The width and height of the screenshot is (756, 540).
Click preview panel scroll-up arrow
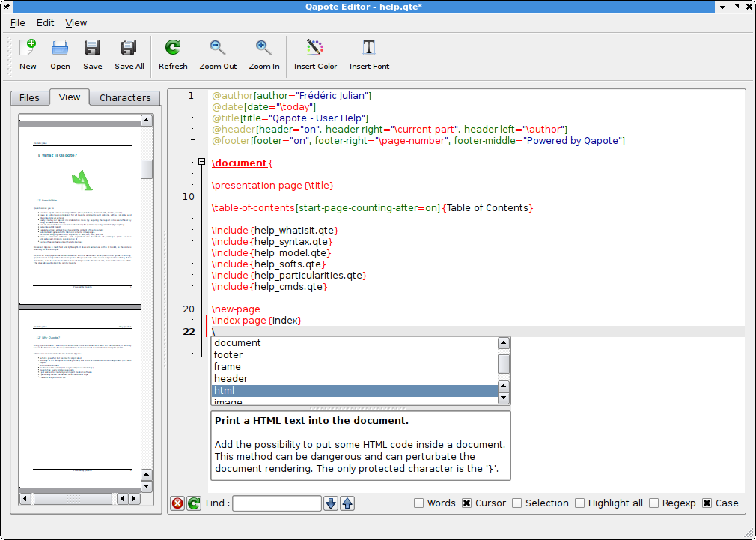[147, 121]
